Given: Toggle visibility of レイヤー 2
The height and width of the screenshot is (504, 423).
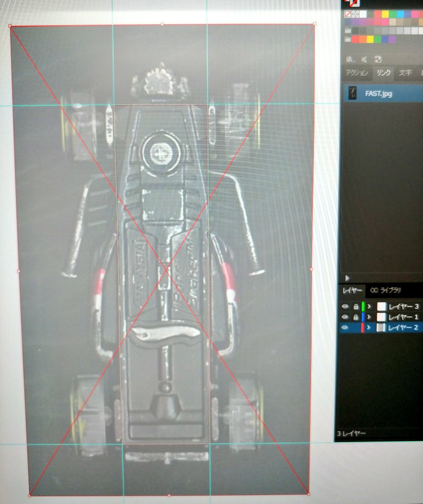Looking at the screenshot, I should click(x=345, y=327).
